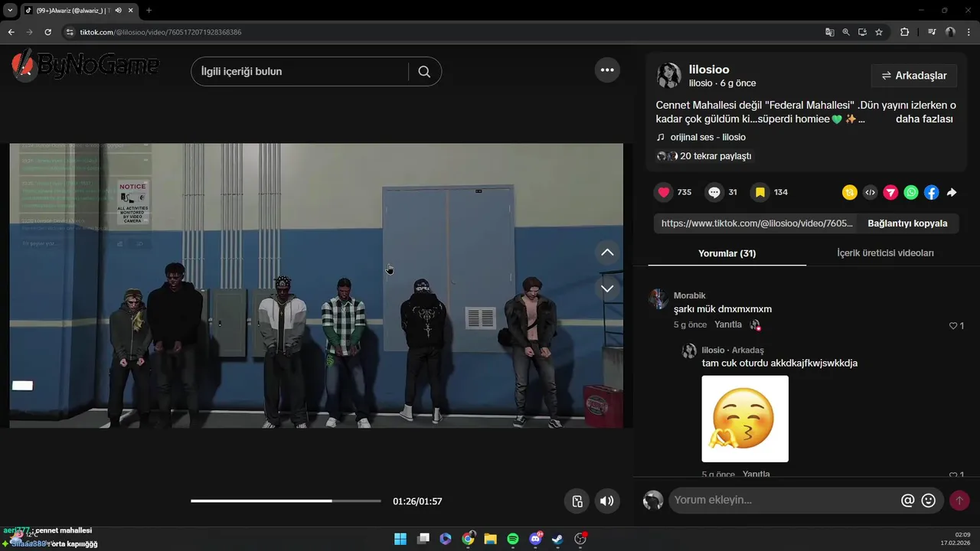Click the search field 'İlgili içeriği bulun'

(x=299, y=71)
